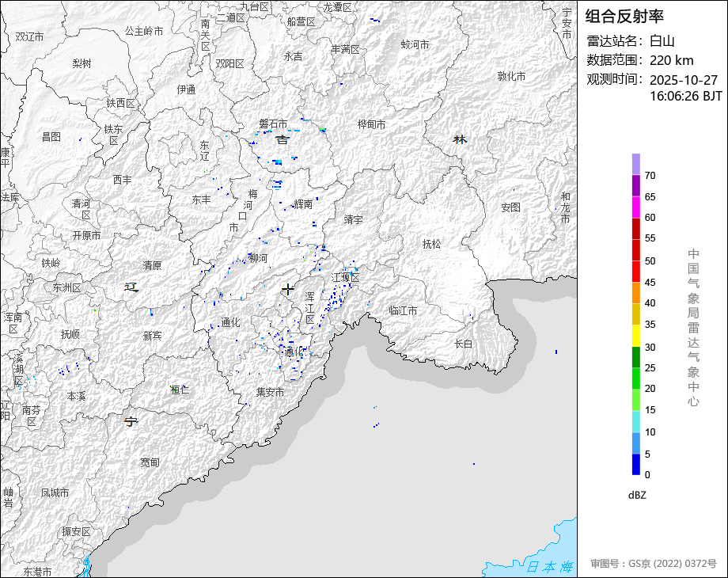Select the radar station name 白山

662,41
